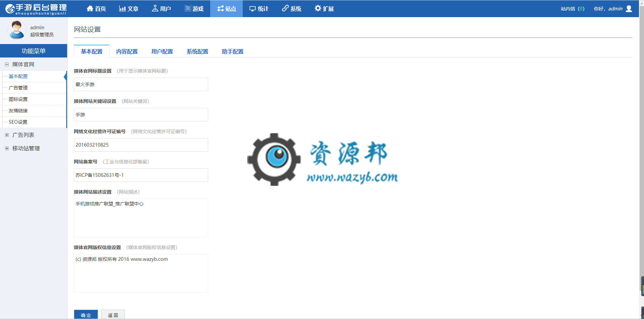Click the admin username in the header
644x319 pixels.
pos(615,9)
